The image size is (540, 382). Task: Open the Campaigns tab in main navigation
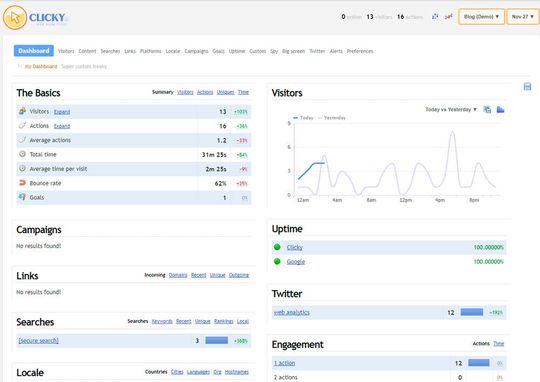(196, 51)
